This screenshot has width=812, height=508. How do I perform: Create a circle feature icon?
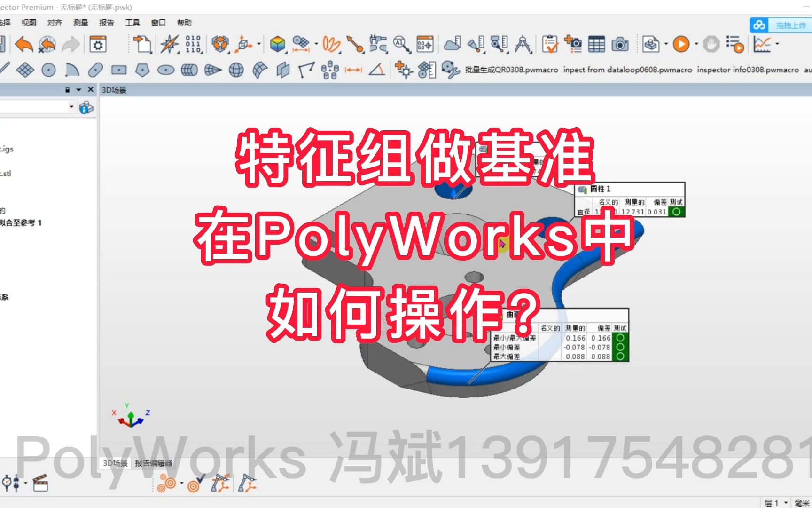[x=48, y=70]
